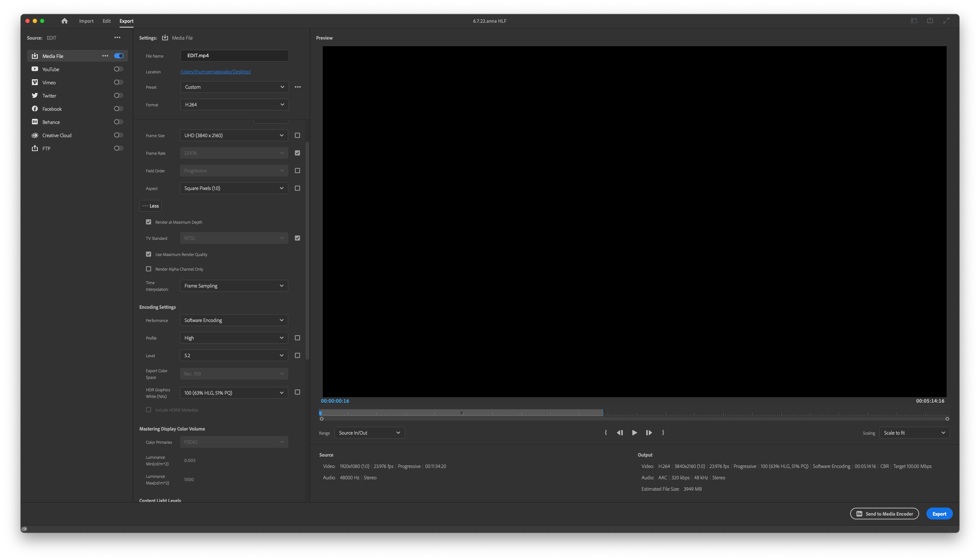Click Send to Media Encoder button
This screenshot has height=560, width=980.
click(x=884, y=514)
